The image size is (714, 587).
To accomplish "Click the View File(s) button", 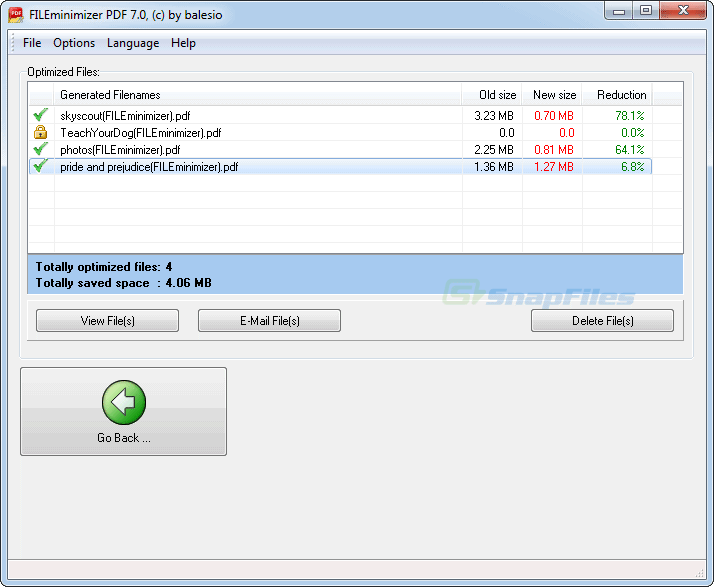I will 107,321.
